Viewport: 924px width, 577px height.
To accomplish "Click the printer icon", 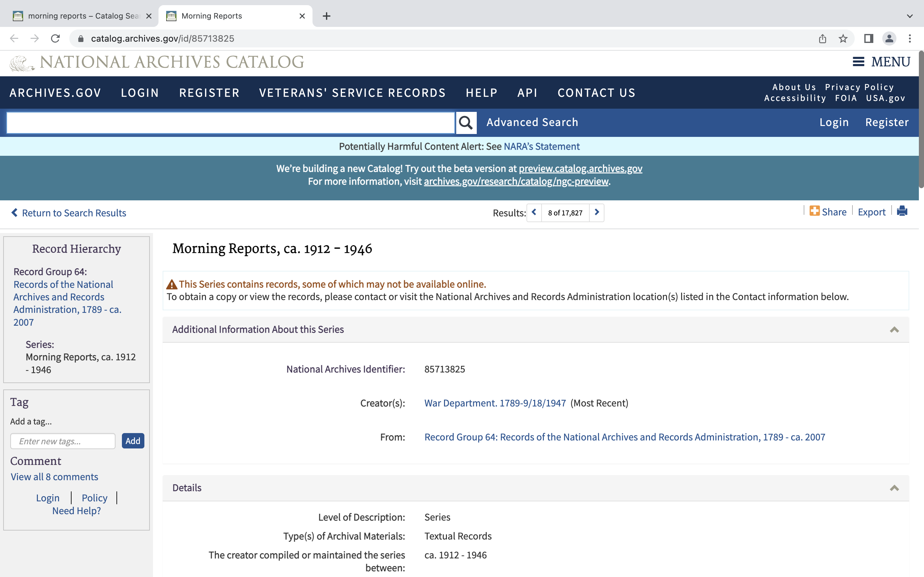I will 902,211.
